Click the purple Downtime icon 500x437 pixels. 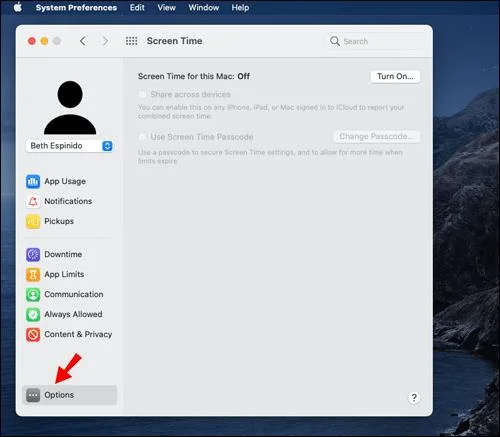pos(33,255)
